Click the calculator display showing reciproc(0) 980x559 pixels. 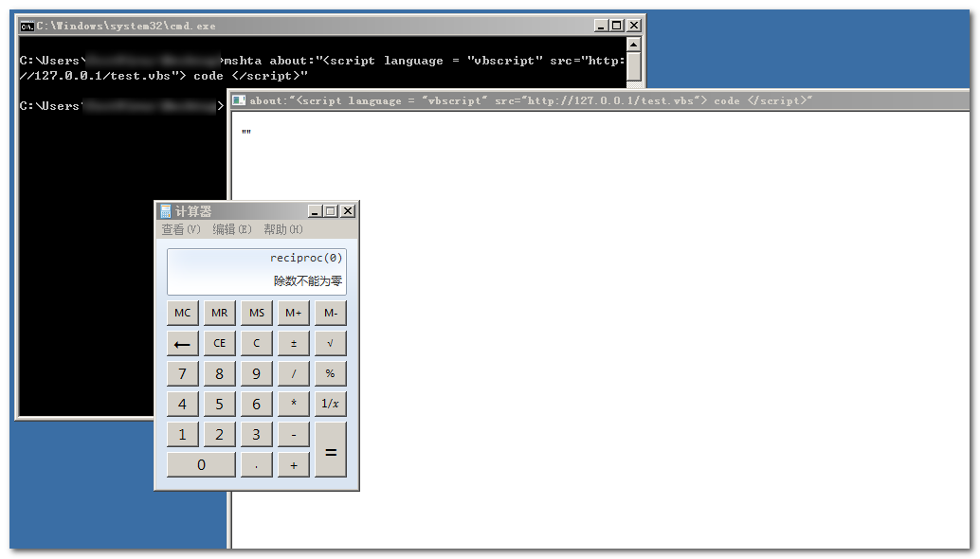pos(257,272)
